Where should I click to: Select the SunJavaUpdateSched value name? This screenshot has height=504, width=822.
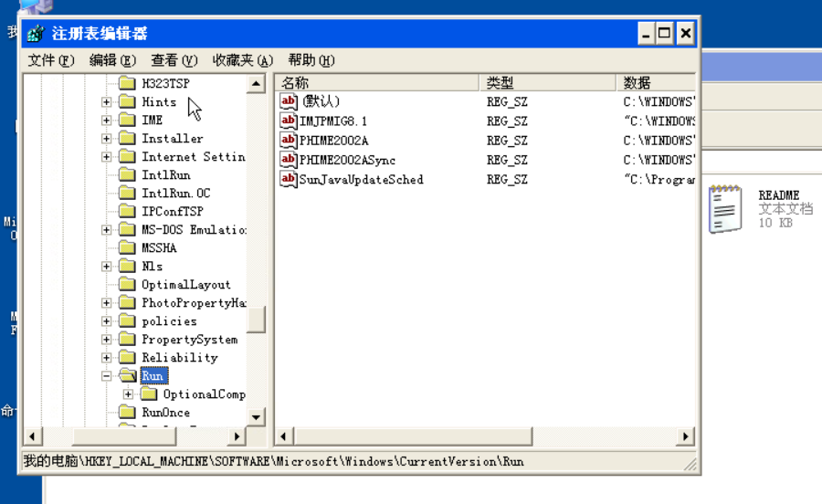tap(361, 180)
